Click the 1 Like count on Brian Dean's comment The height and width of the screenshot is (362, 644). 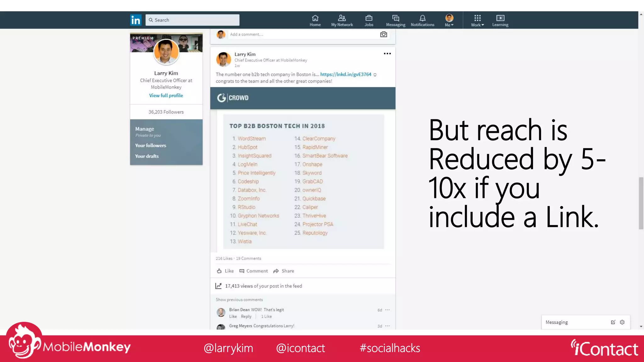click(266, 316)
